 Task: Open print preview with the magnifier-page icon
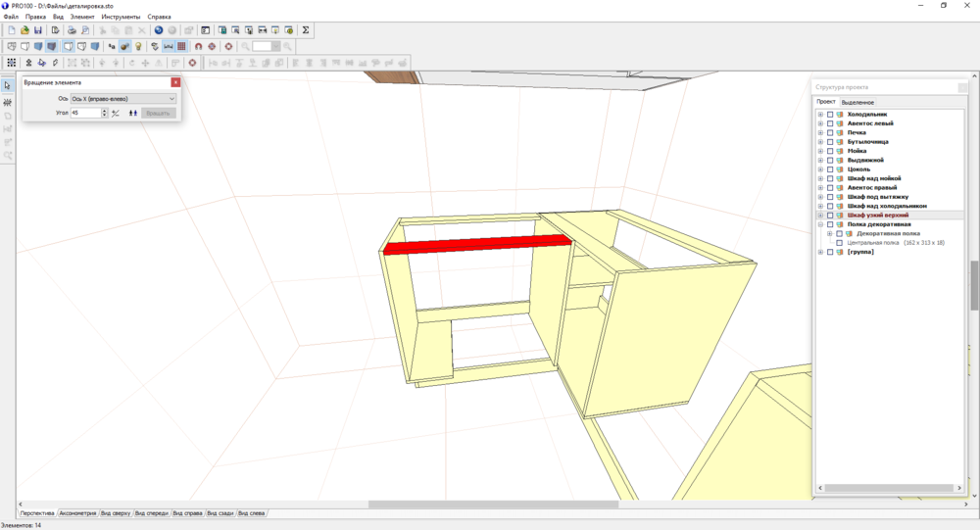click(x=85, y=30)
